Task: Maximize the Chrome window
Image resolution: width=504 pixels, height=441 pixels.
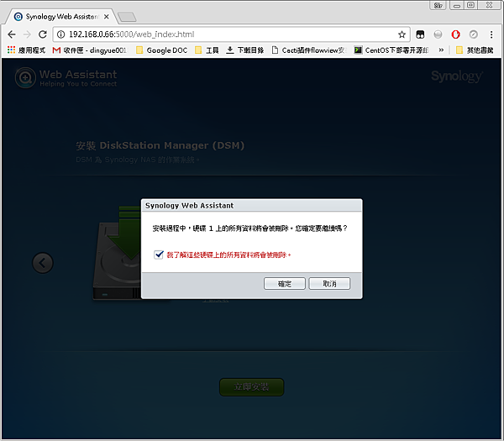Action: (470, 5)
